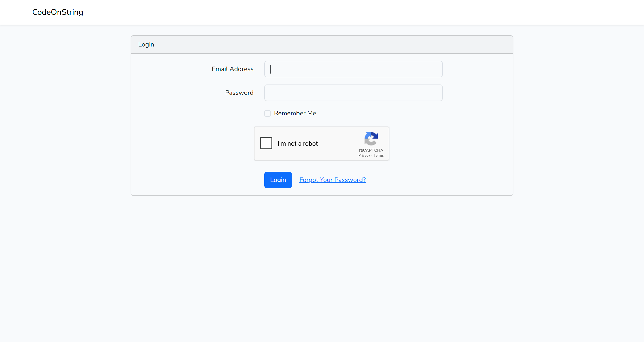Follow the Forgot Your Password? link
644x342 pixels.
(332, 180)
